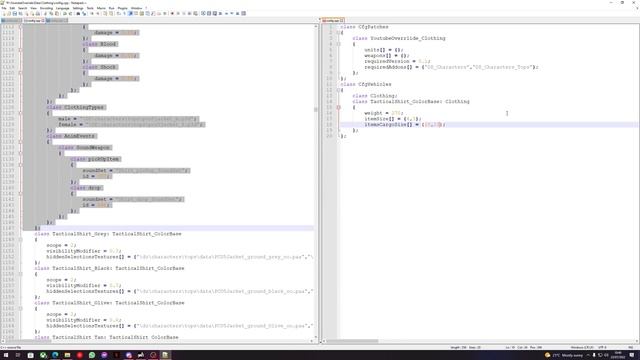
Task: Click the New file toolbar icon
Action: 4,13
